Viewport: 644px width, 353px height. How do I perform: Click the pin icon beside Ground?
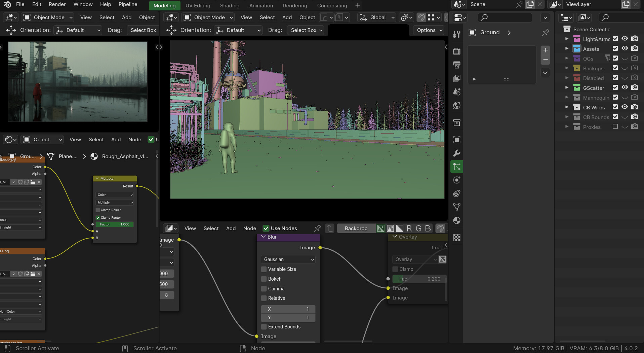tap(546, 32)
